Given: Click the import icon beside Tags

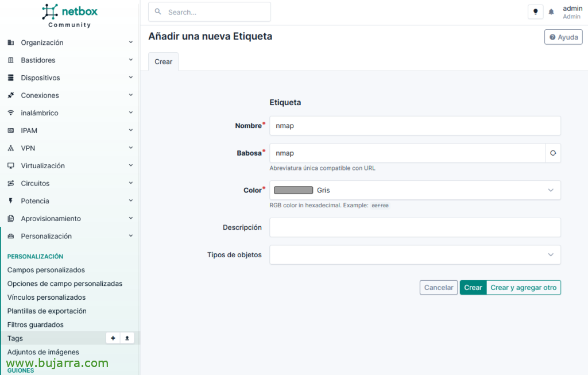Looking at the screenshot, I should [127, 338].
